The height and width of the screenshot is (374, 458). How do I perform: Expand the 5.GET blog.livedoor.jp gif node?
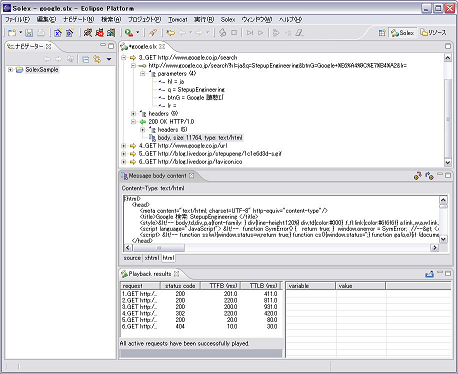point(124,154)
